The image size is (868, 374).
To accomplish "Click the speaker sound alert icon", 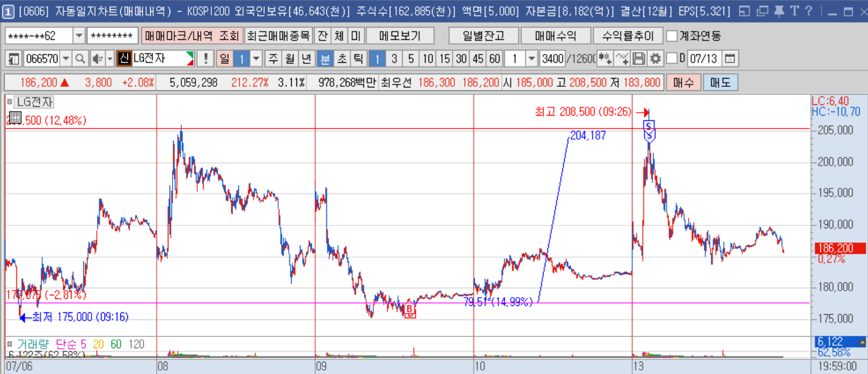I will pos(97,59).
